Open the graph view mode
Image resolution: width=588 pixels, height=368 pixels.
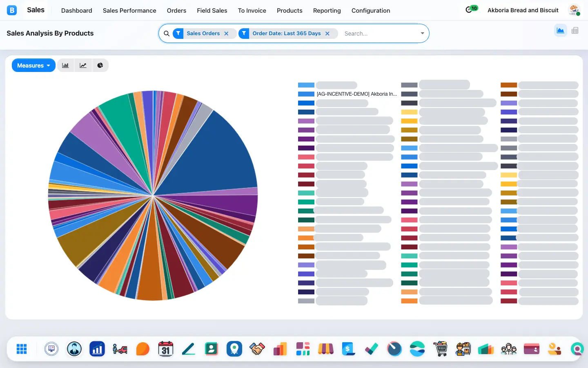point(560,30)
